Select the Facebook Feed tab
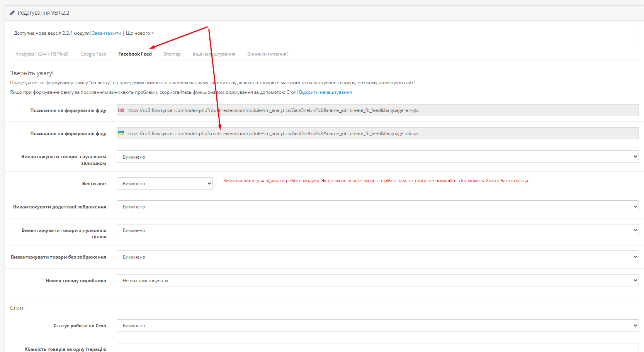This screenshot has height=352, width=644. pos(135,54)
